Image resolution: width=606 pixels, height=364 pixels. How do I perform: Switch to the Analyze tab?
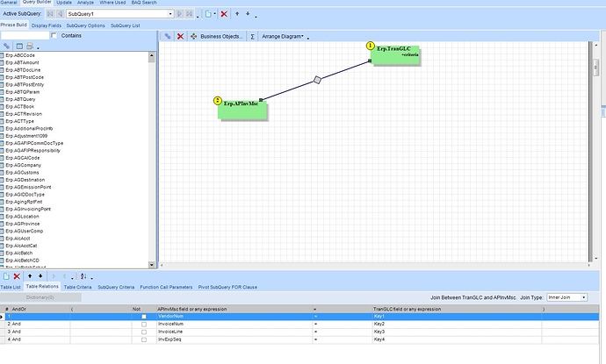click(x=85, y=3)
